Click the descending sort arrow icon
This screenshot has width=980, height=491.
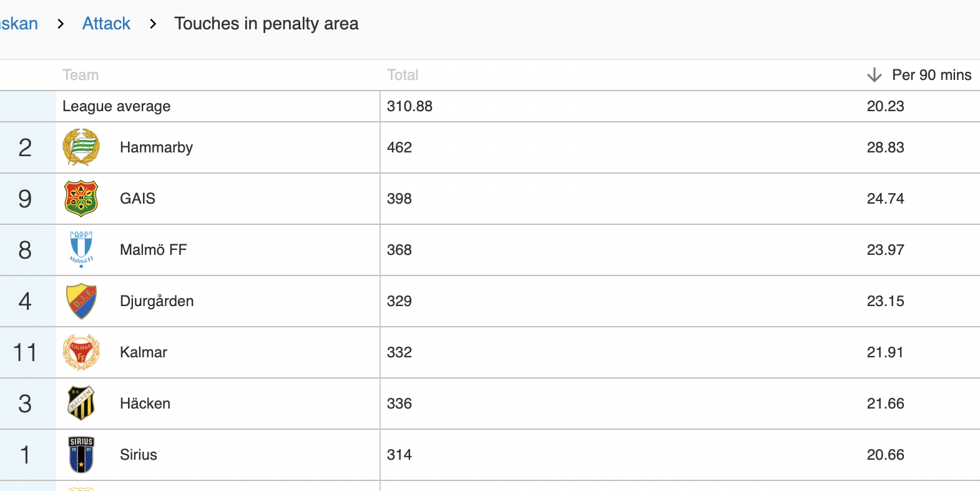coord(875,75)
